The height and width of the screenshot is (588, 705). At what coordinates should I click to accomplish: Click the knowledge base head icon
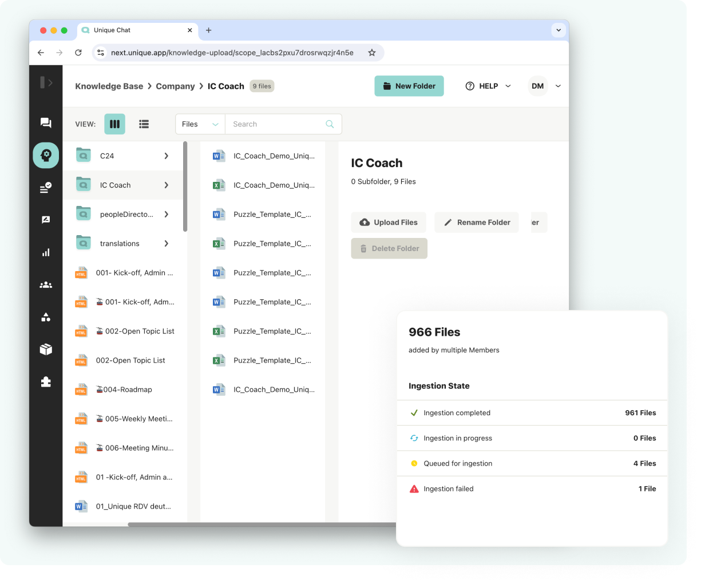[x=46, y=155]
